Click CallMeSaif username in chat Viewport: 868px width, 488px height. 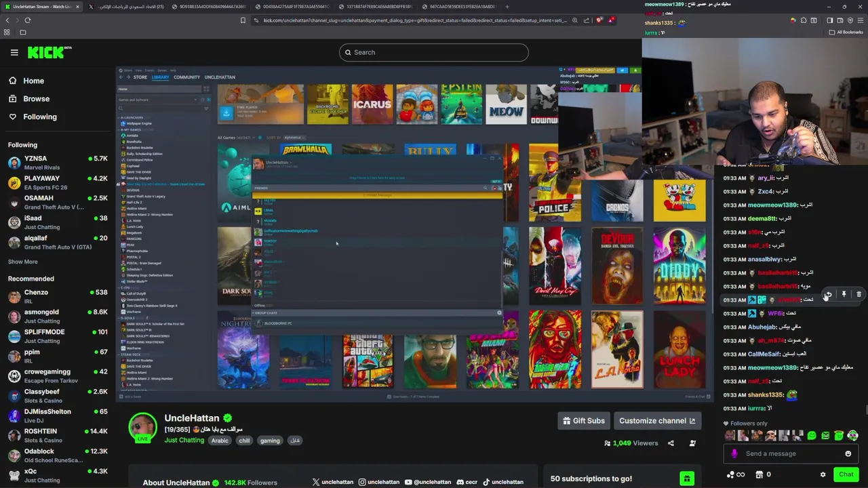[763, 354]
